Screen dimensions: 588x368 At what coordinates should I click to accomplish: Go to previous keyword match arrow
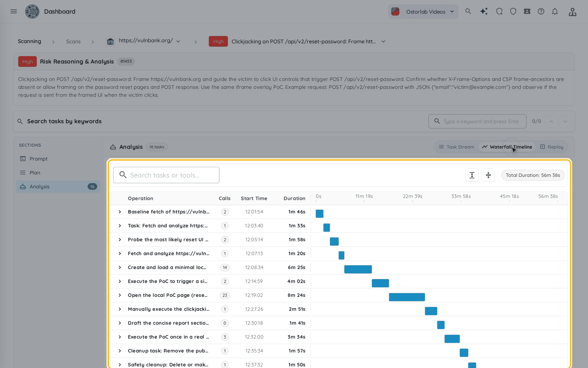tap(551, 121)
